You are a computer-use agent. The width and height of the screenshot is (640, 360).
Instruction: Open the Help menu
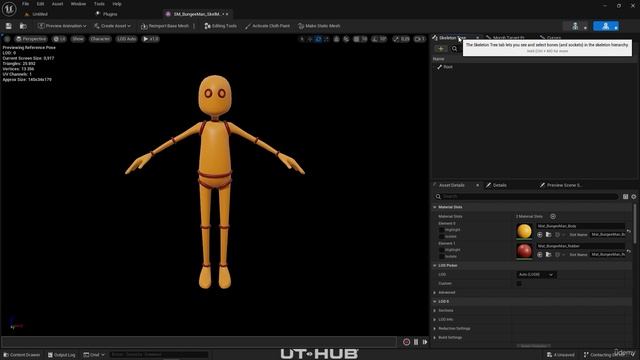click(117, 4)
